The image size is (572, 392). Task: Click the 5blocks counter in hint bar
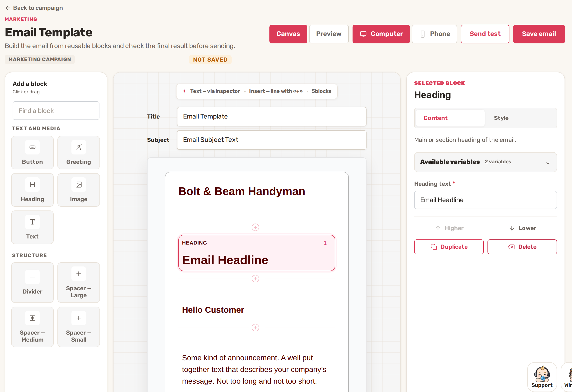point(321,91)
